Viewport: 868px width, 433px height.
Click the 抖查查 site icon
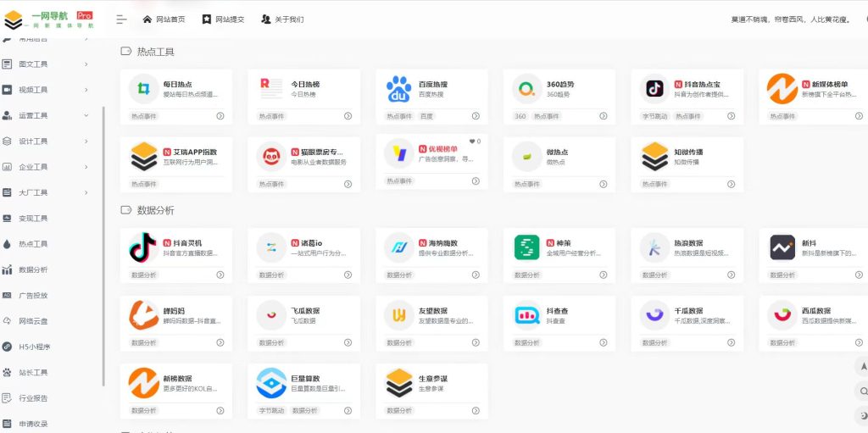tap(527, 315)
